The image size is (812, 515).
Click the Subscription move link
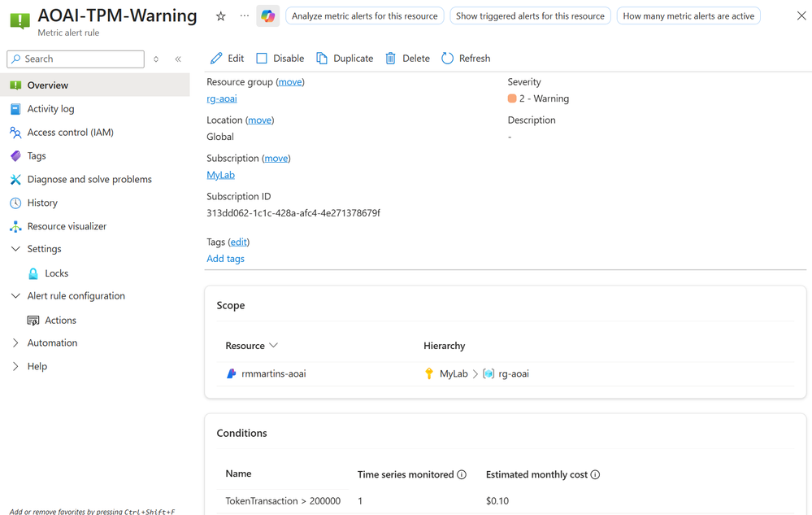coord(276,159)
